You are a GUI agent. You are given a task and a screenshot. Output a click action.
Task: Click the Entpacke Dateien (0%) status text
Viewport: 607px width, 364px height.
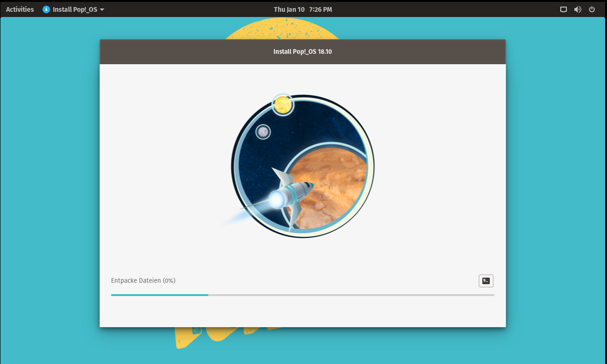click(x=143, y=280)
